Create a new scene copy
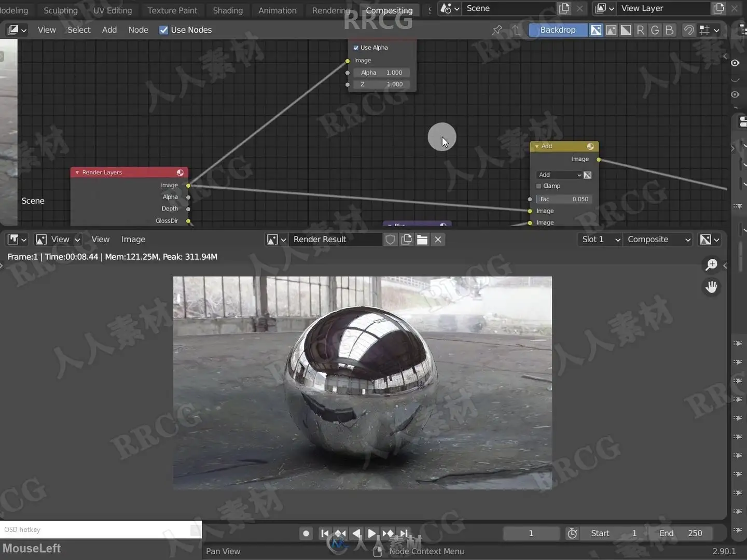747x560 pixels. click(564, 8)
